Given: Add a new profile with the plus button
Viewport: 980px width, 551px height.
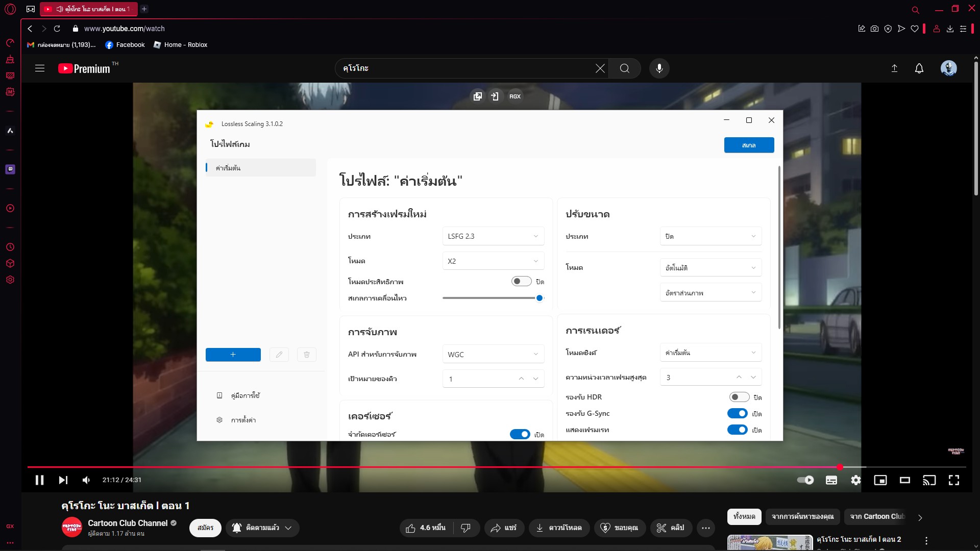Looking at the screenshot, I should pos(233,355).
